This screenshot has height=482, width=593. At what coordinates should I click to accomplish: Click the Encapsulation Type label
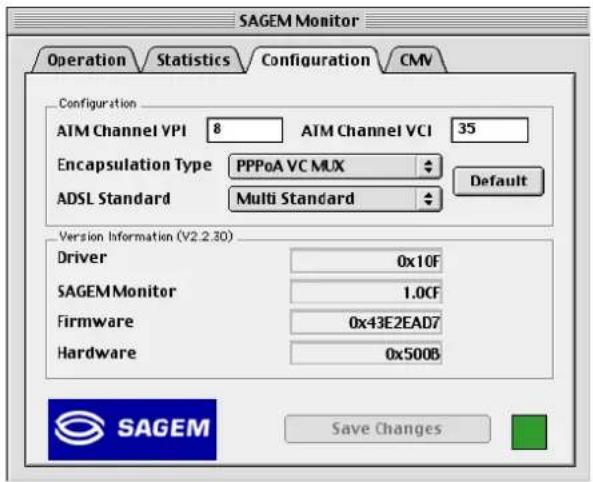[134, 165]
